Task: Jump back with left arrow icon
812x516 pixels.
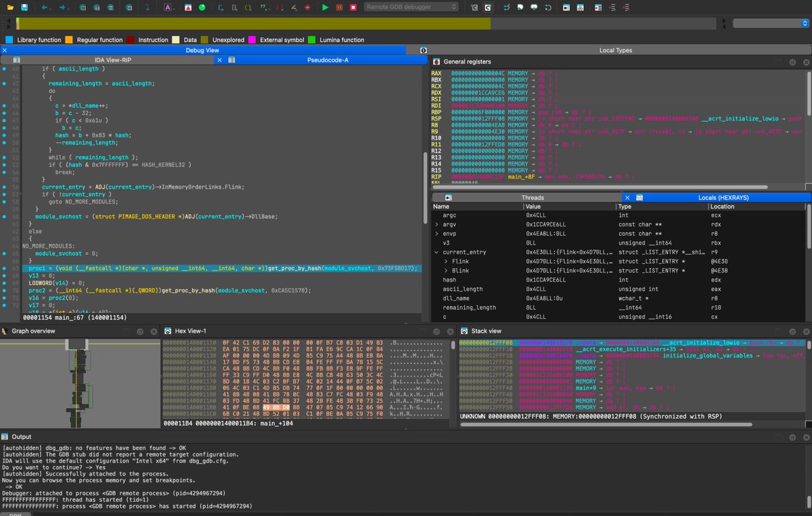Action: pyautogui.click(x=44, y=7)
